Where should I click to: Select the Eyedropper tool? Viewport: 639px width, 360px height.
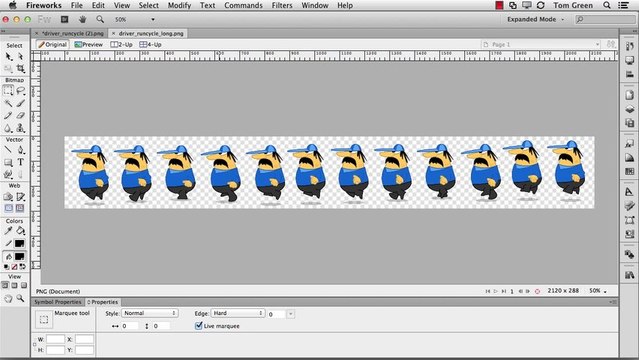(9, 231)
